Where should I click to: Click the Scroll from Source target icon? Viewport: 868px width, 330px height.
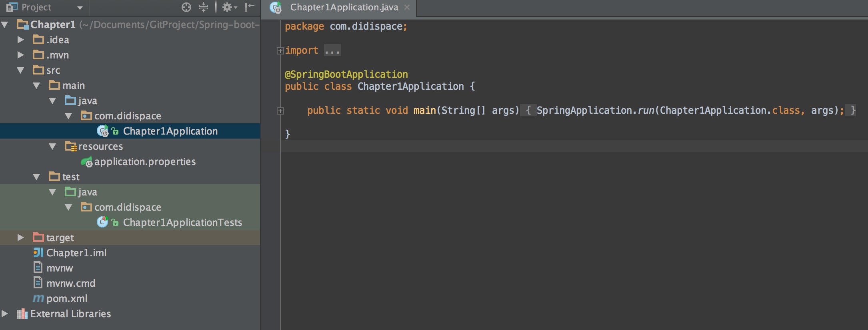[186, 7]
